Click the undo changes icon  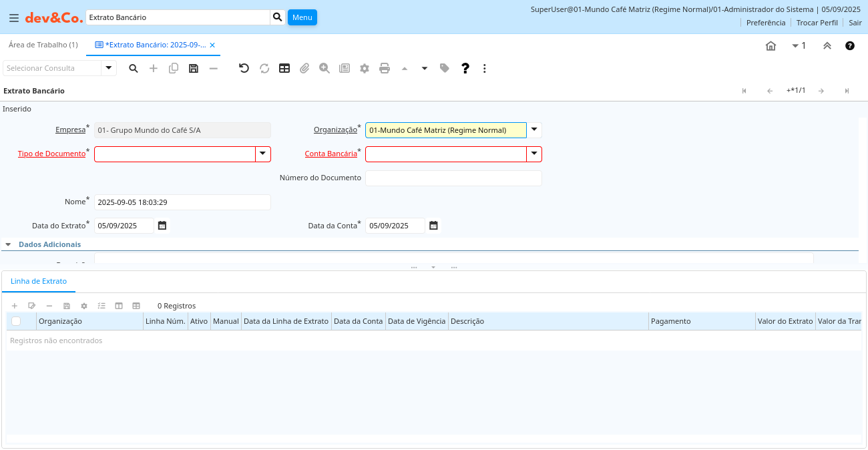click(x=244, y=68)
